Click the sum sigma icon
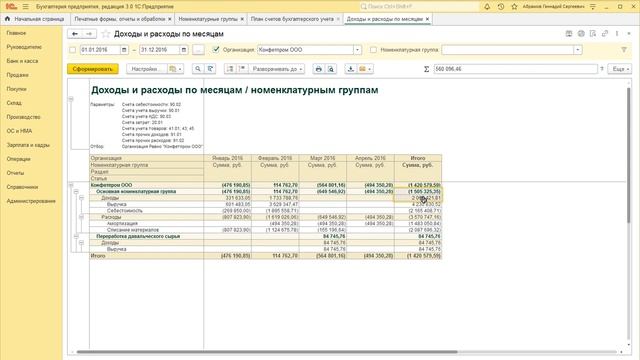The height and width of the screenshot is (360, 640). click(x=427, y=69)
